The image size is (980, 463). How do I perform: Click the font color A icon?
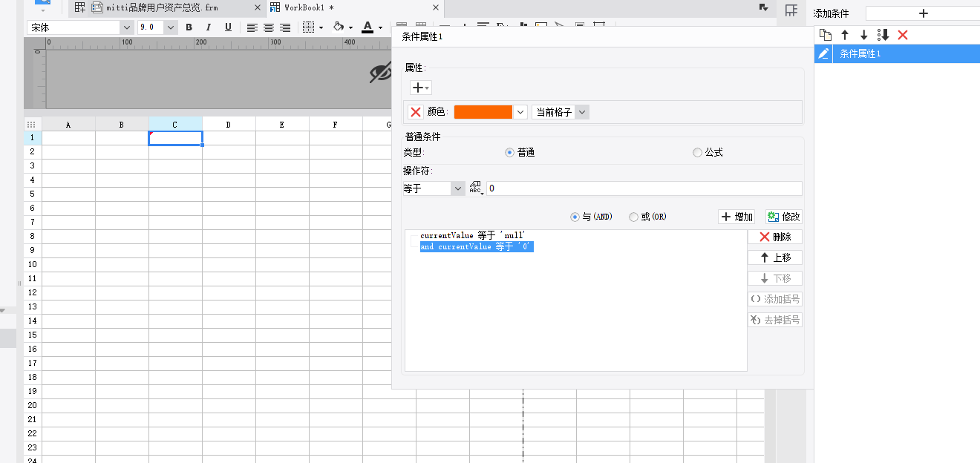pyautogui.click(x=367, y=27)
